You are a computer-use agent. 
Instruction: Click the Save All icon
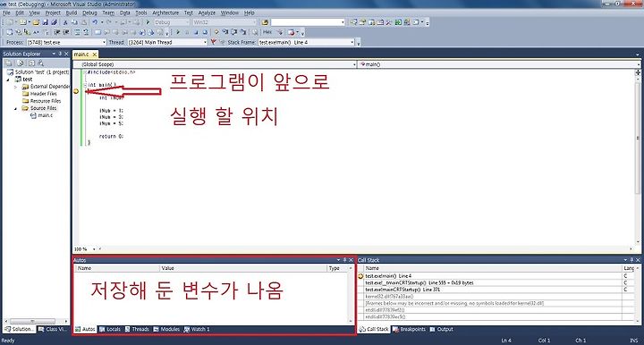[54, 22]
